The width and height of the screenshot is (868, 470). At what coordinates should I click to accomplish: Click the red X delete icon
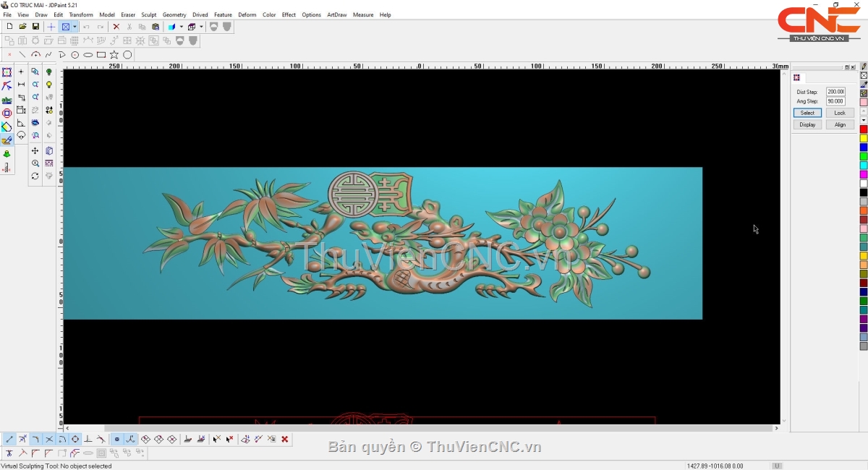pos(116,27)
